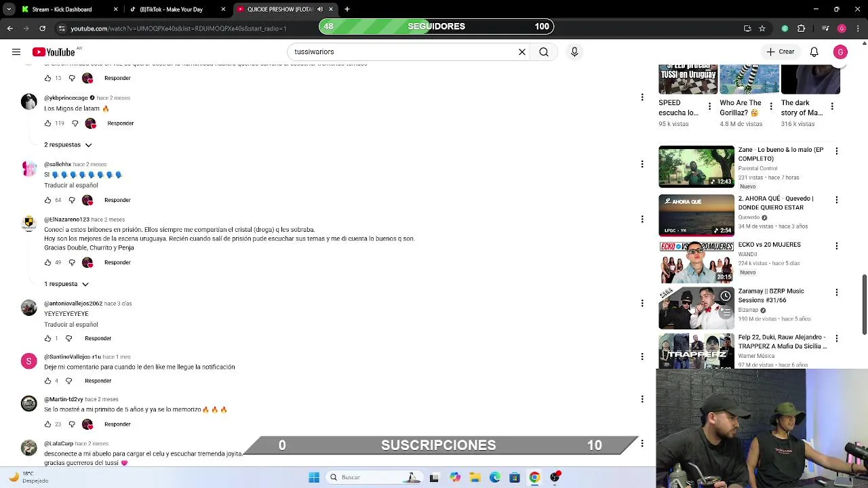Open Who Are The Gorillaz video title
868x488 pixels.
(741, 108)
